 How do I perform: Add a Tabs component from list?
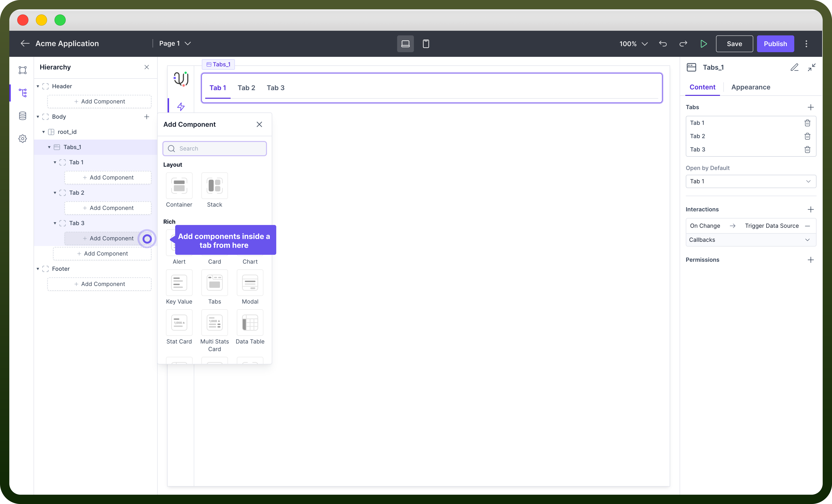(x=214, y=287)
